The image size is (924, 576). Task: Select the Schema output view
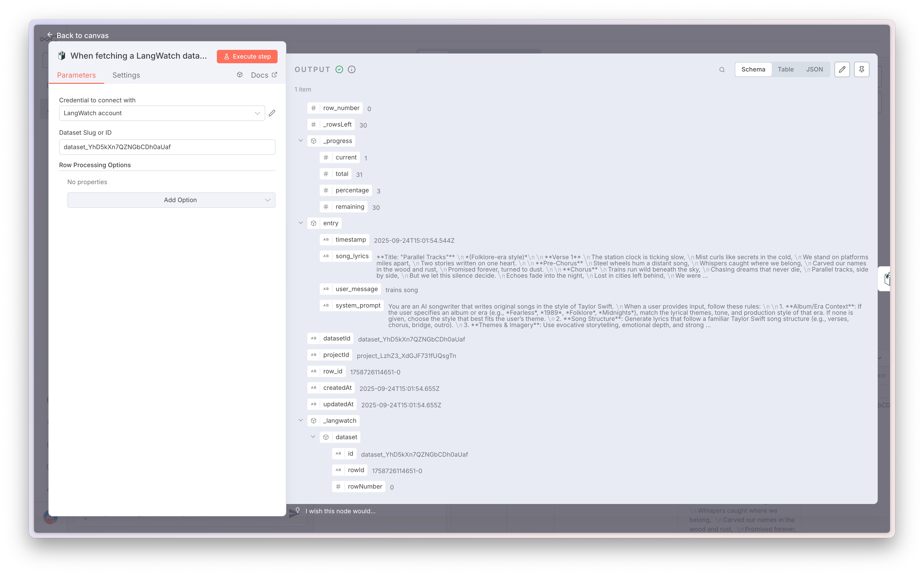tap(753, 69)
